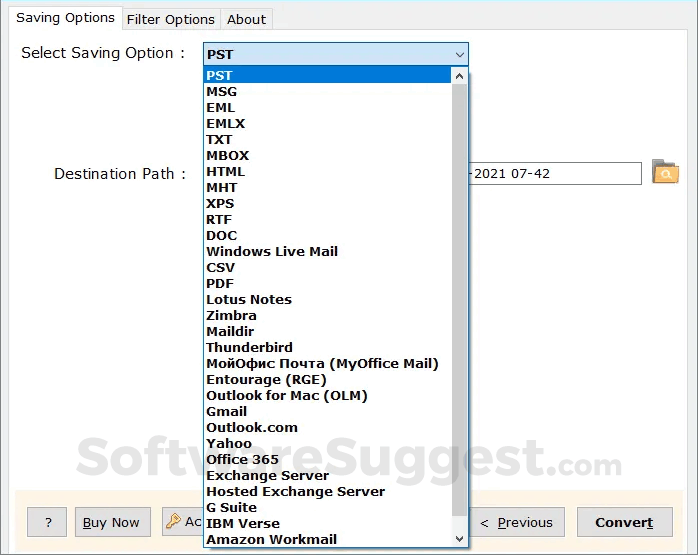Click the Convert button
The height and width of the screenshot is (555, 698).
624,522
